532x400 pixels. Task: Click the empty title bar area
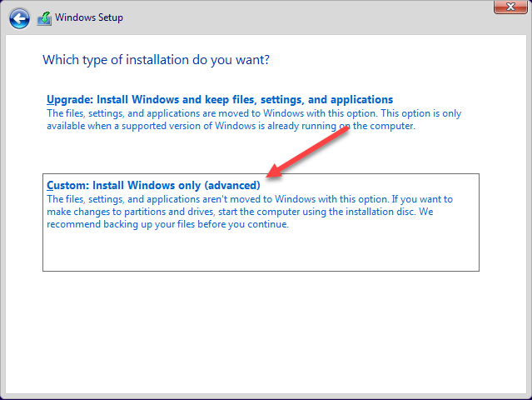click(291, 17)
